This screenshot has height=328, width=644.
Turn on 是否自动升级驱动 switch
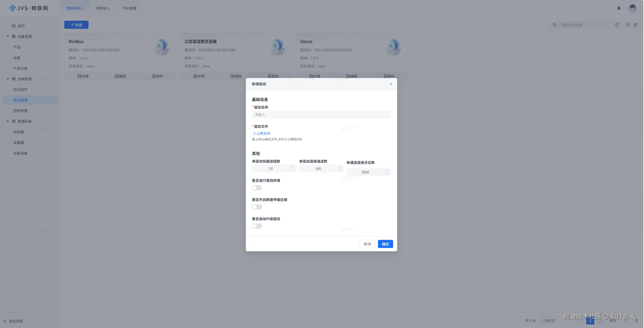(x=257, y=226)
